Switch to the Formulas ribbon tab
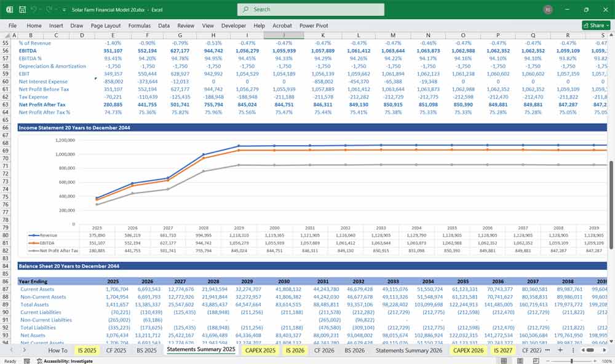 click(x=140, y=25)
